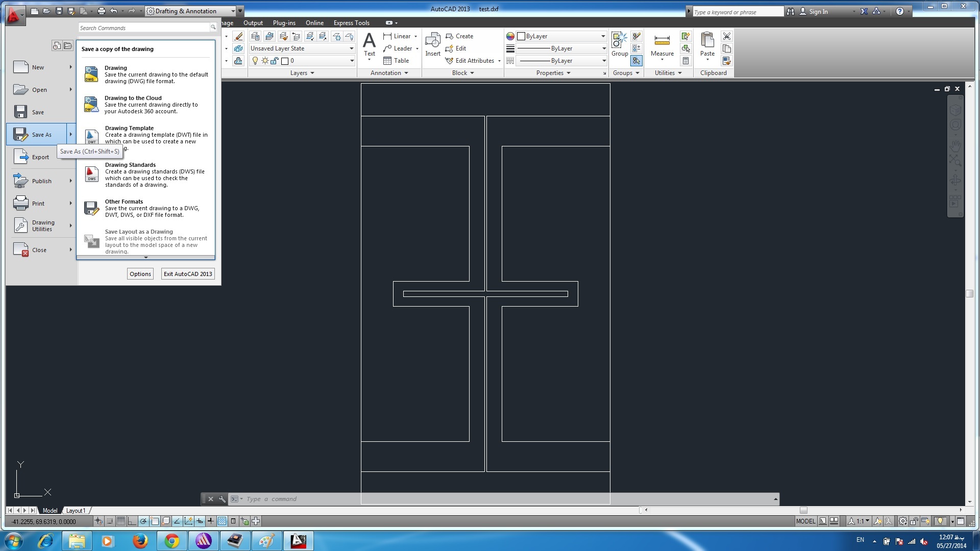Image resolution: width=980 pixels, height=551 pixels.
Task: Click the Measure utility icon
Action: click(x=661, y=44)
